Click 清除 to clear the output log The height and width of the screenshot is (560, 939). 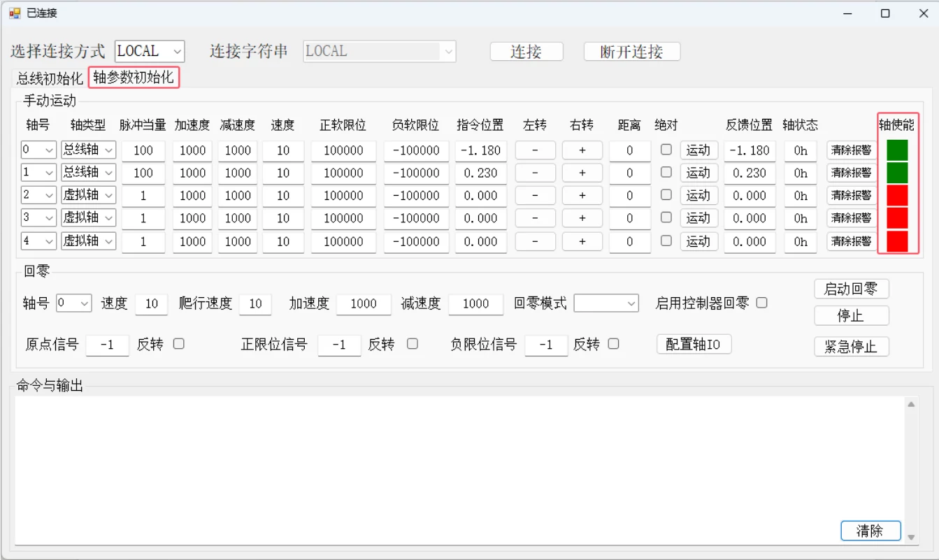(x=870, y=531)
